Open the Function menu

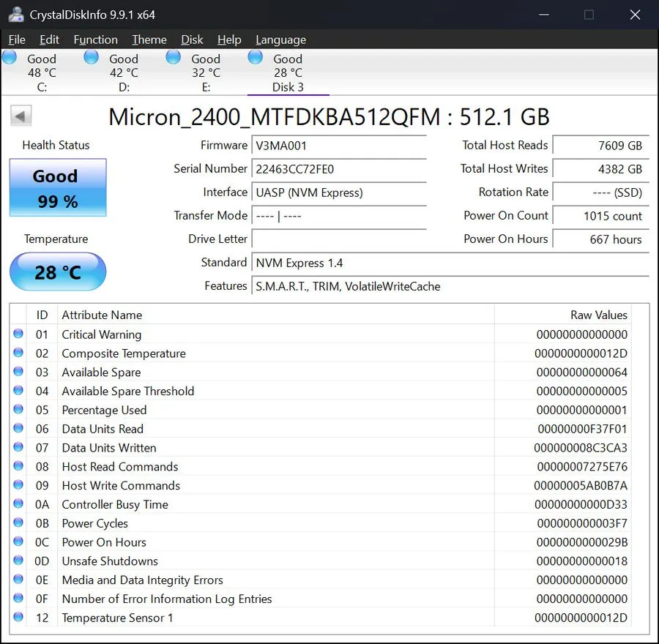coord(95,40)
